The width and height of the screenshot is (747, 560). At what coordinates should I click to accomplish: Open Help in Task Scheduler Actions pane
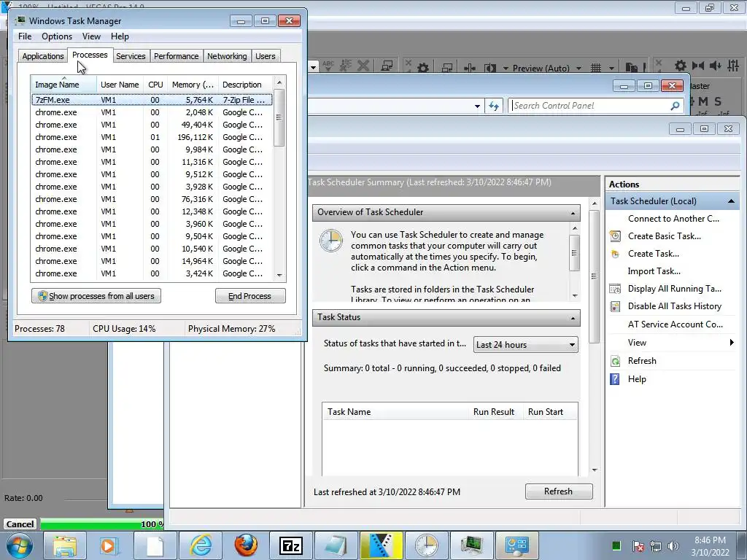pyautogui.click(x=636, y=379)
